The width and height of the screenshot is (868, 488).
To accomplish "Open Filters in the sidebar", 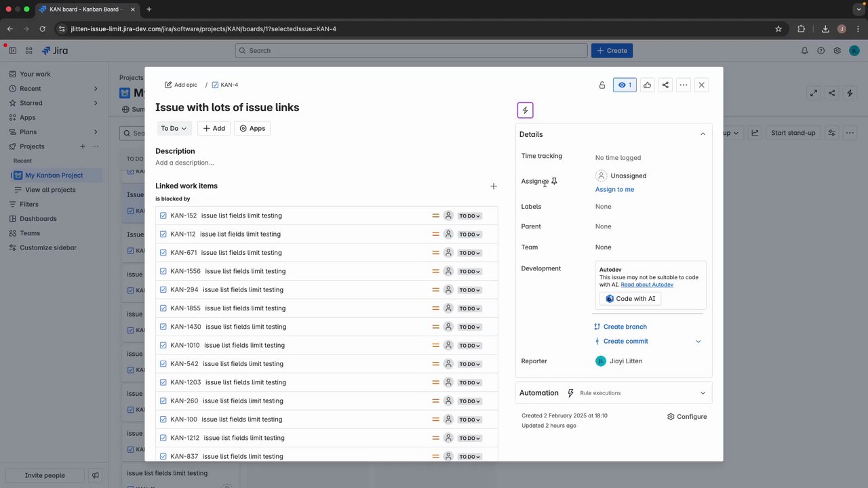I will point(29,204).
